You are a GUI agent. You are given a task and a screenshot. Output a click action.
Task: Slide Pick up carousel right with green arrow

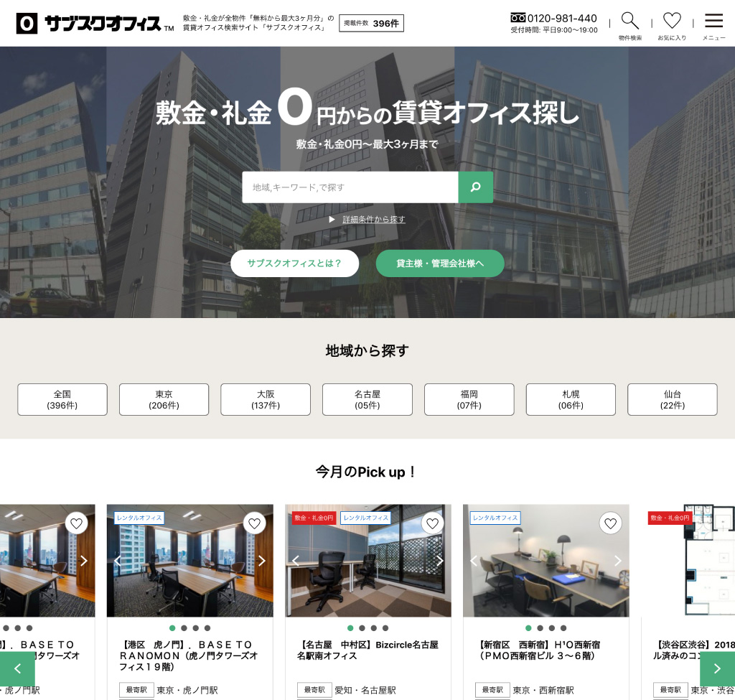[x=717, y=668]
